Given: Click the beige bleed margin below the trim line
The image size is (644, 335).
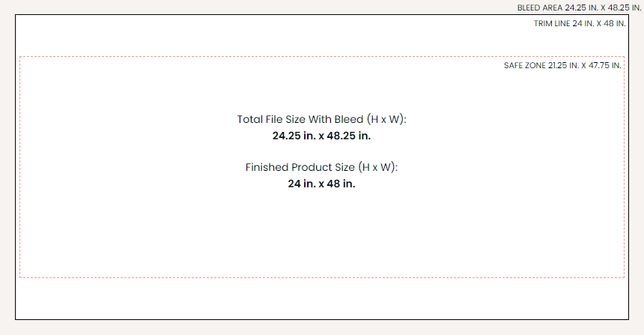Looking at the screenshot, I should pos(322,328).
